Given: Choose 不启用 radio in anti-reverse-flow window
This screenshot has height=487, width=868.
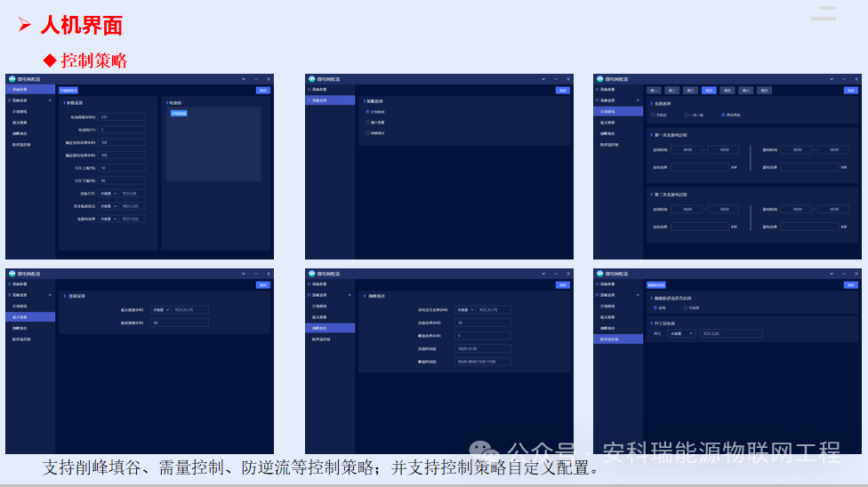Looking at the screenshot, I should click(x=686, y=307).
